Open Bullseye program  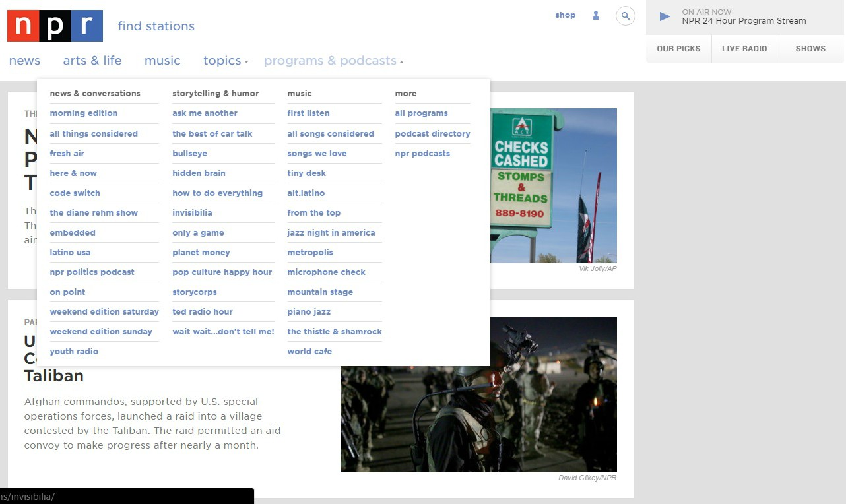click(x=190, y=153)
